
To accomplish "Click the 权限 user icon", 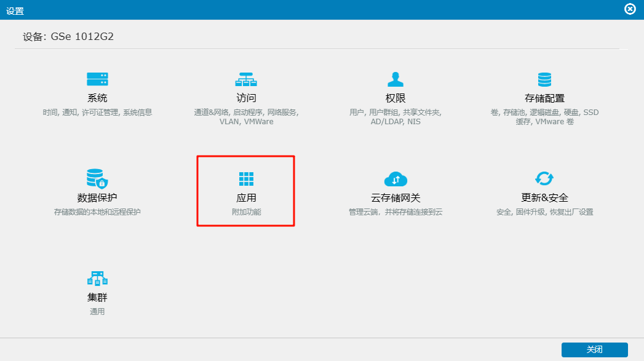I will 395,79.
